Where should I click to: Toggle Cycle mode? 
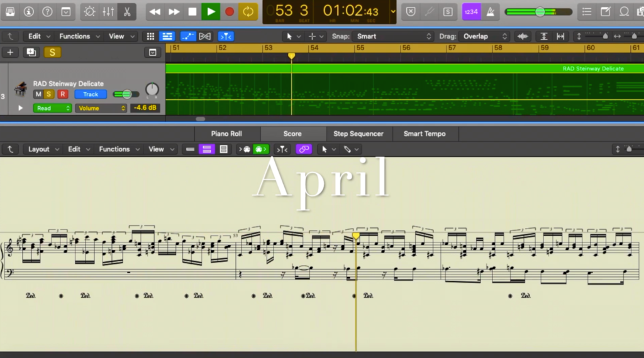tap(248, 12)
